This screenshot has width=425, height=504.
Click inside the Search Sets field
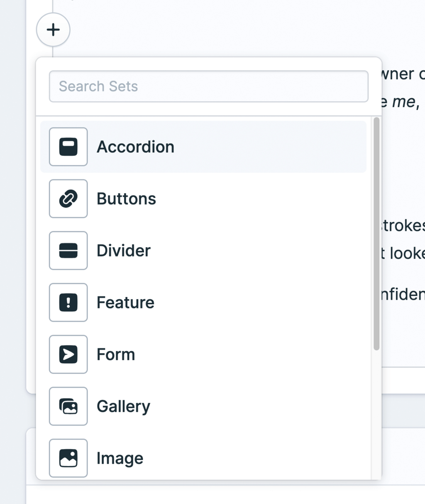pos(208,86)
